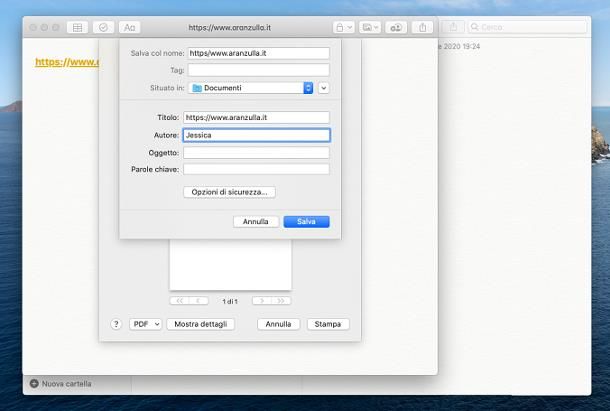Click Annulla in the save dialog
The height and width of the screenshot is (411, 610).
(x=255, y=221)
